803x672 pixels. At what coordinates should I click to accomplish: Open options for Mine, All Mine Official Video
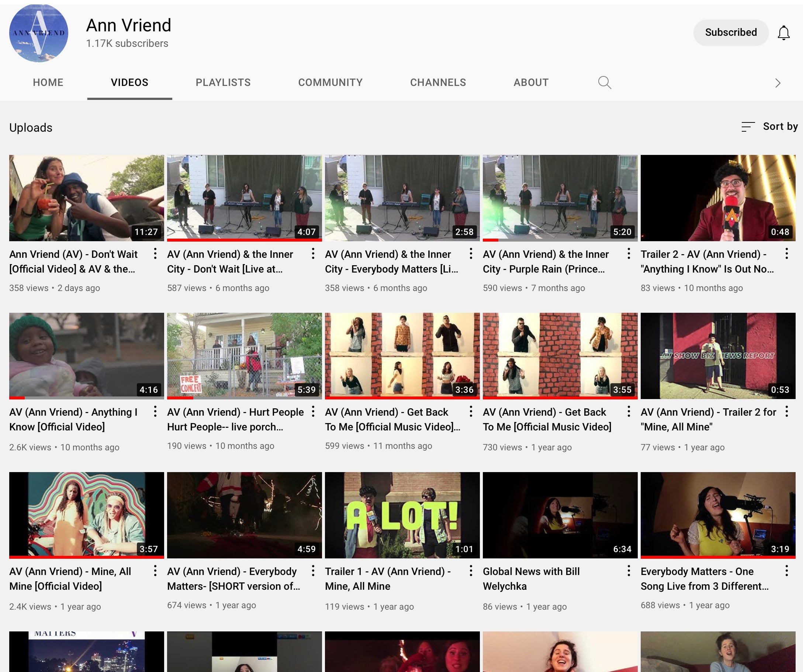click(155, 571)
